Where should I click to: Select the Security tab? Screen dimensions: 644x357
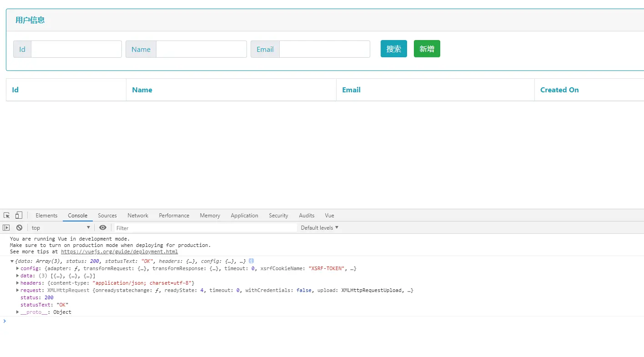pos(278,216)
